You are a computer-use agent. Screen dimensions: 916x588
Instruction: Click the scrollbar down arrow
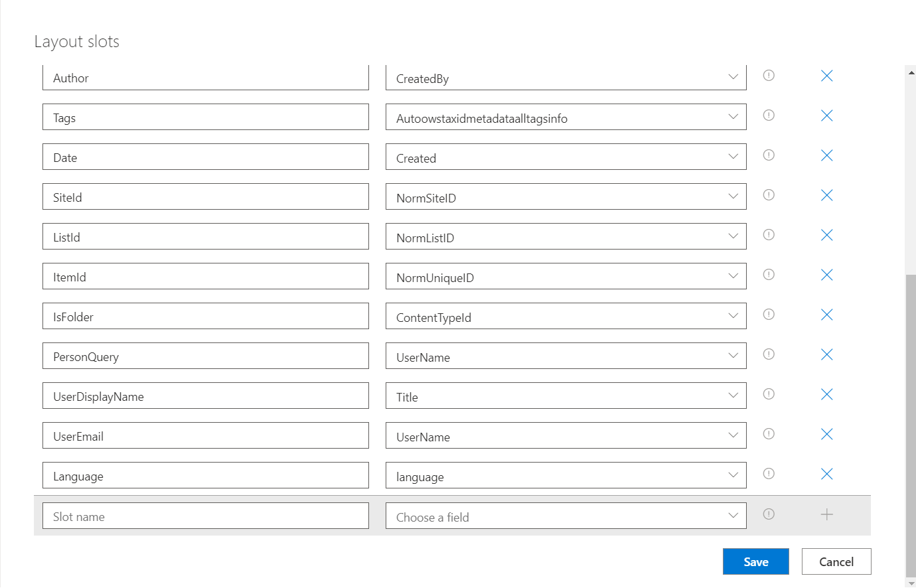(x=910, y=582)
